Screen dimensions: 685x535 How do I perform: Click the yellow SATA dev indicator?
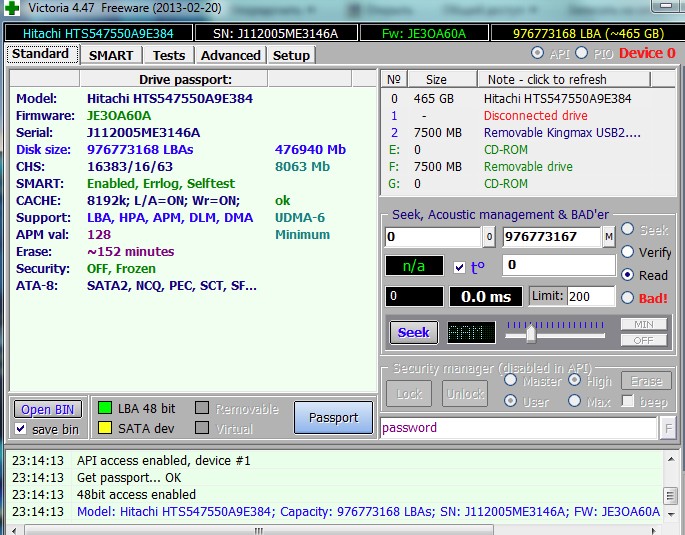104,428
